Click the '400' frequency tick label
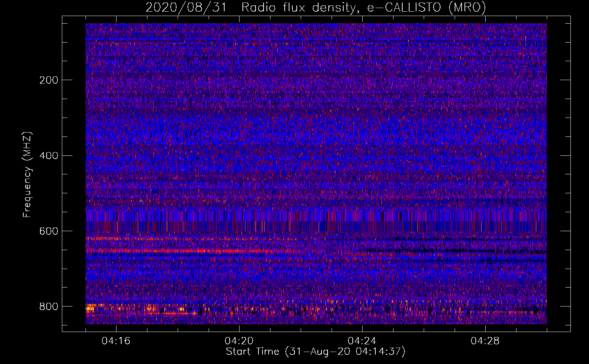Screen dimensions: 589x364 click(49, 156)
